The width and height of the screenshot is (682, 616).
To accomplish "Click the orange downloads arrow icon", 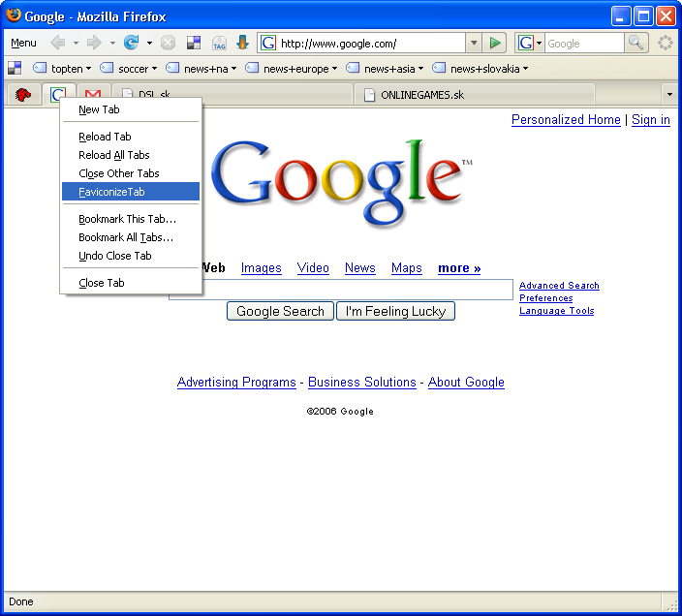I will click(x=242, y=43).
